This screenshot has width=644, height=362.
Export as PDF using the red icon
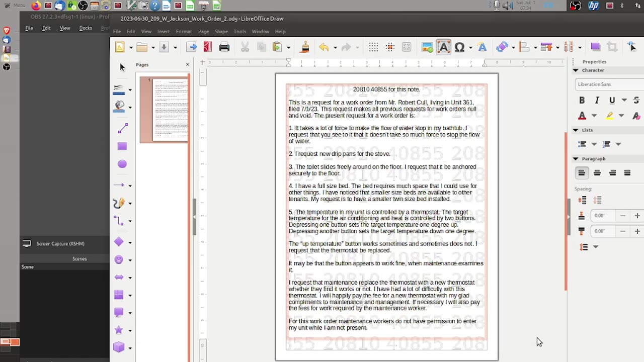coord(208,47)
